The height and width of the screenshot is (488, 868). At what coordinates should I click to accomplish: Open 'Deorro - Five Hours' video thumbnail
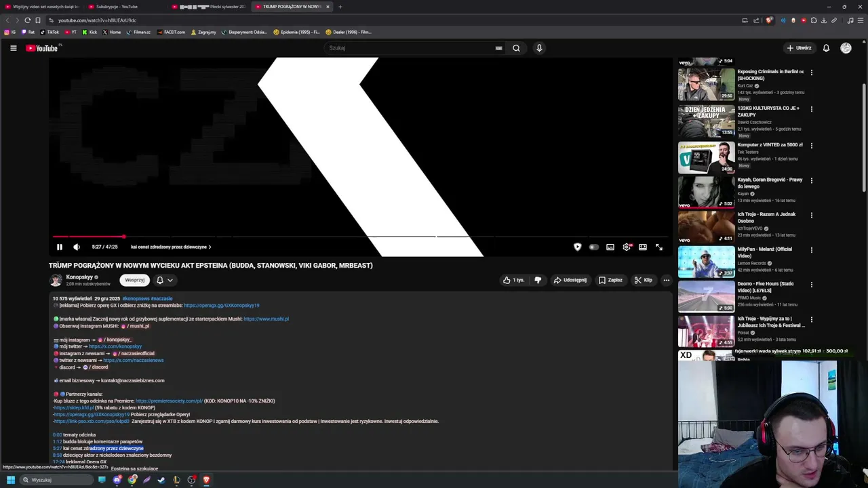click(706, 296)
